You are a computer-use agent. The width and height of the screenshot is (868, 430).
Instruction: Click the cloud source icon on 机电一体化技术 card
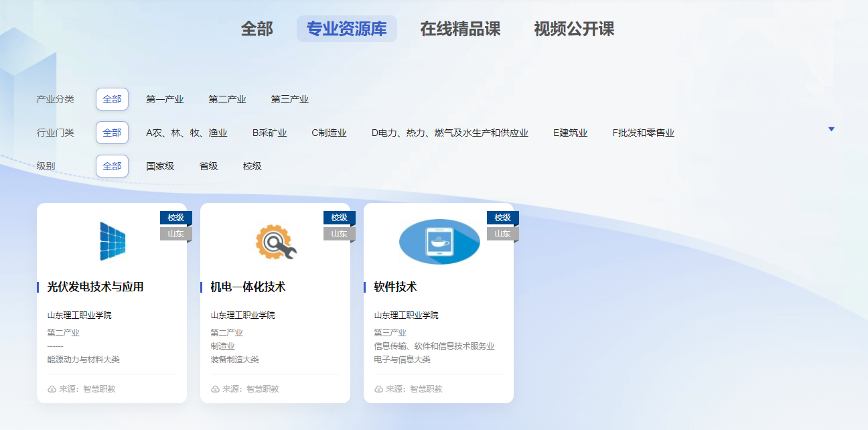coord(215,389)
